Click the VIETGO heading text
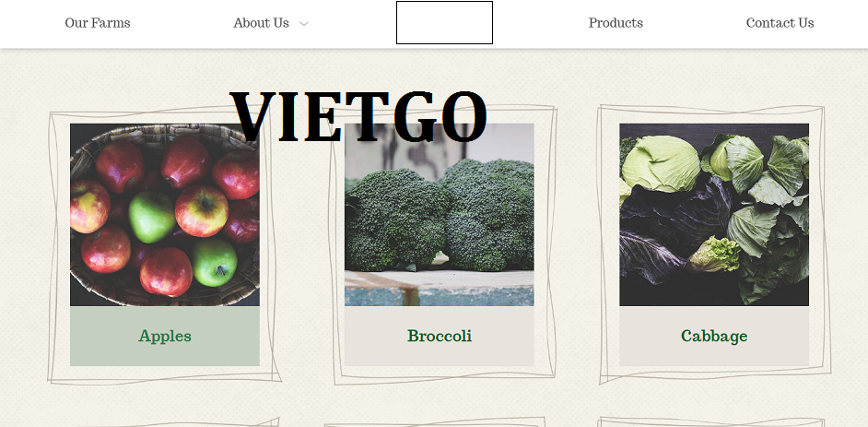The height and width of the screenshot is (427, 868). pos(358,117)
